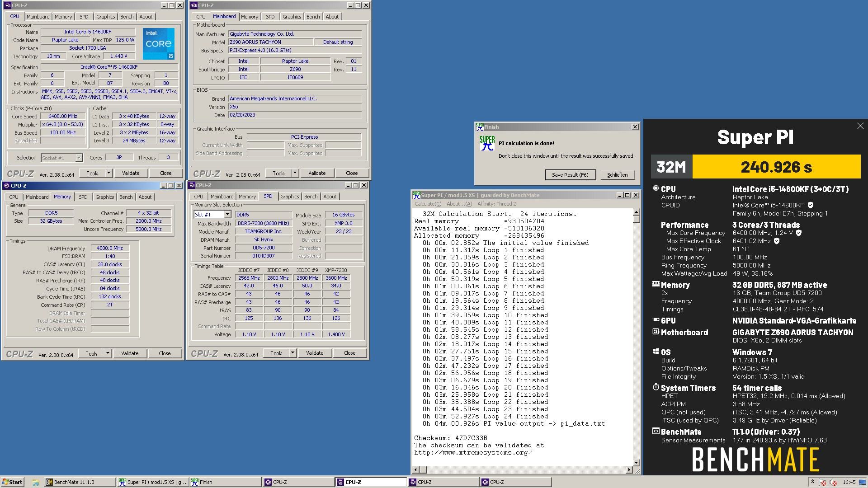Viewport: 868px width, 488px height.
Task: Click the Name field Intel Core i5 14600KF
Action: pyautogui.click(x=88, y=32)
